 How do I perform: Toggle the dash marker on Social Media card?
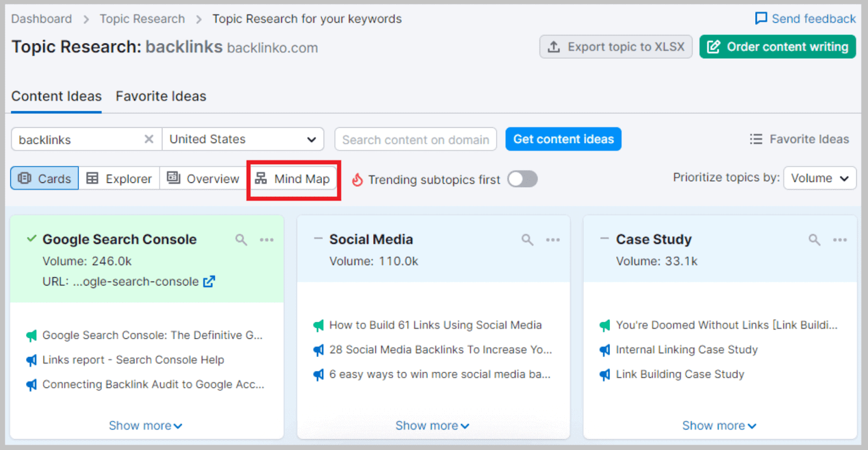pyautogui.click(x=318, y=238)
